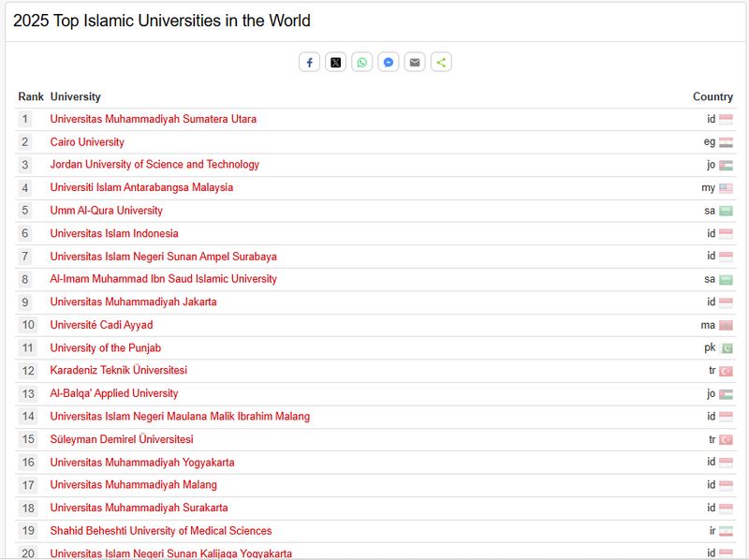This screenshot has width=749, height=560.
Task: Open Universitas Muhammadiyah Sumatera Utara link
Action: 153,119
